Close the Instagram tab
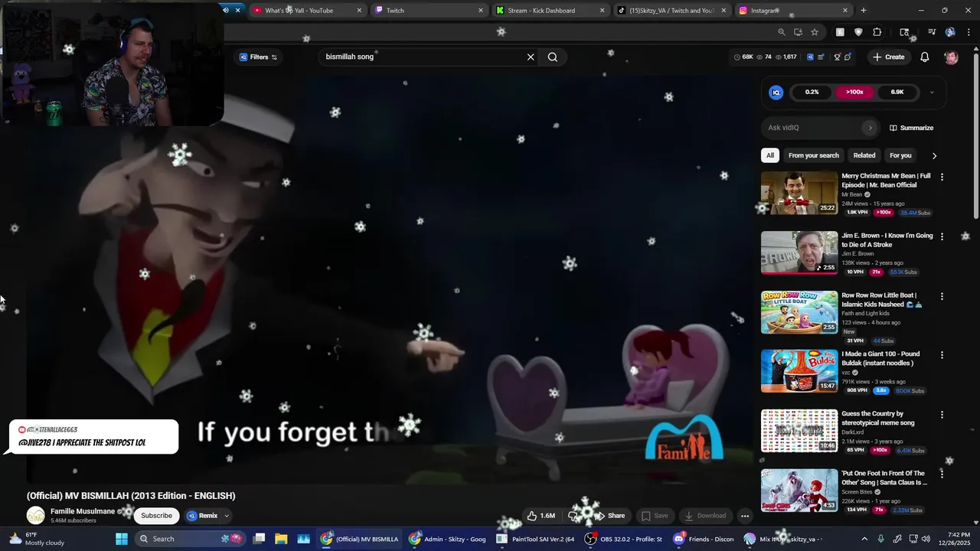The height and width of the screenshot is (551, 980). (845, 11)
